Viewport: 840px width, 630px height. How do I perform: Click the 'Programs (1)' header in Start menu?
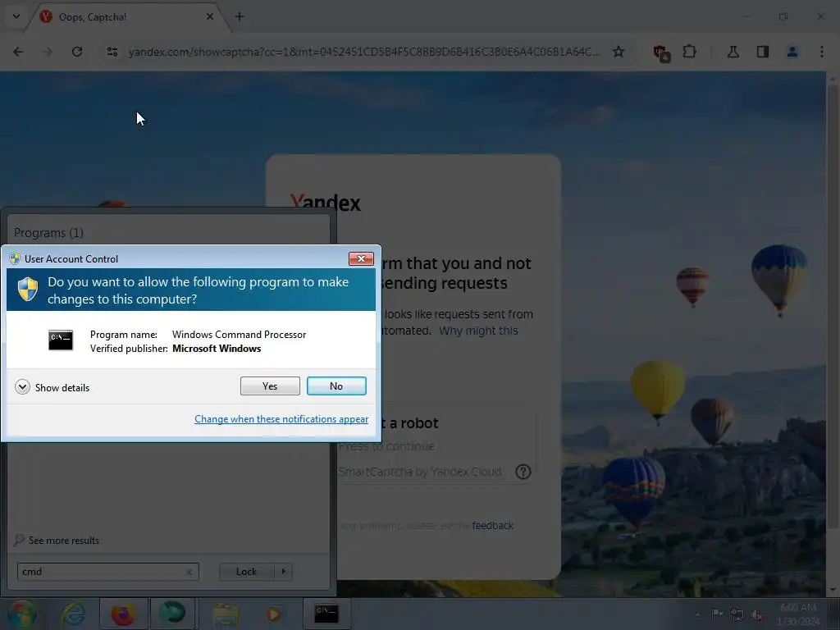click(48, 232)
